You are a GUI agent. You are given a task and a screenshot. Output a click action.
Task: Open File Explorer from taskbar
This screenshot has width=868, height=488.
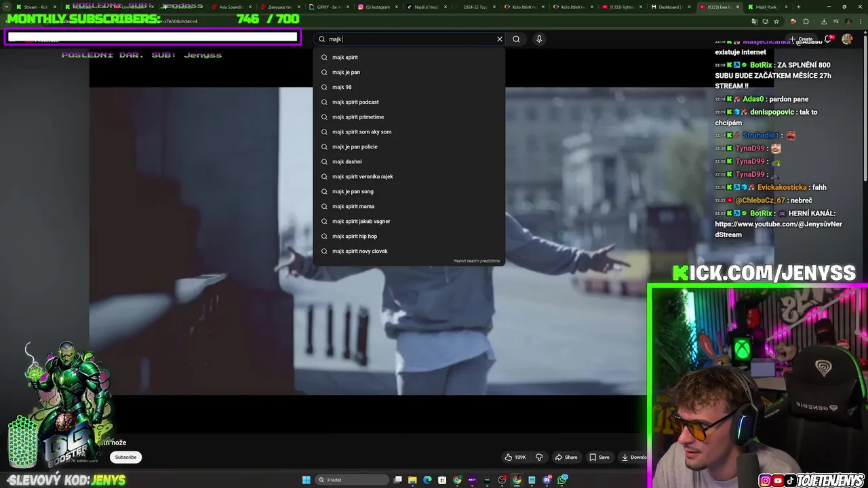point(412,480)
